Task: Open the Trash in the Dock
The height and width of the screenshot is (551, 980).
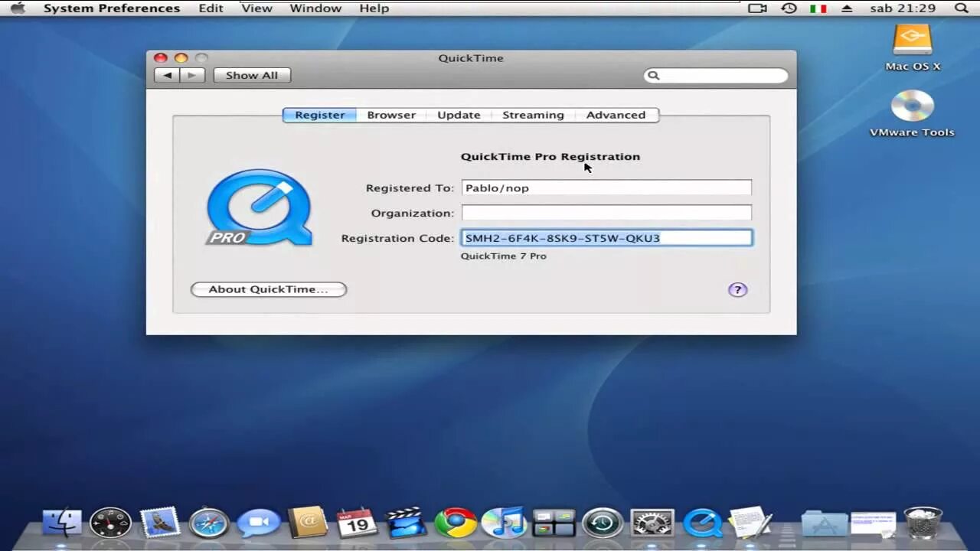Action: click(923, 523)
